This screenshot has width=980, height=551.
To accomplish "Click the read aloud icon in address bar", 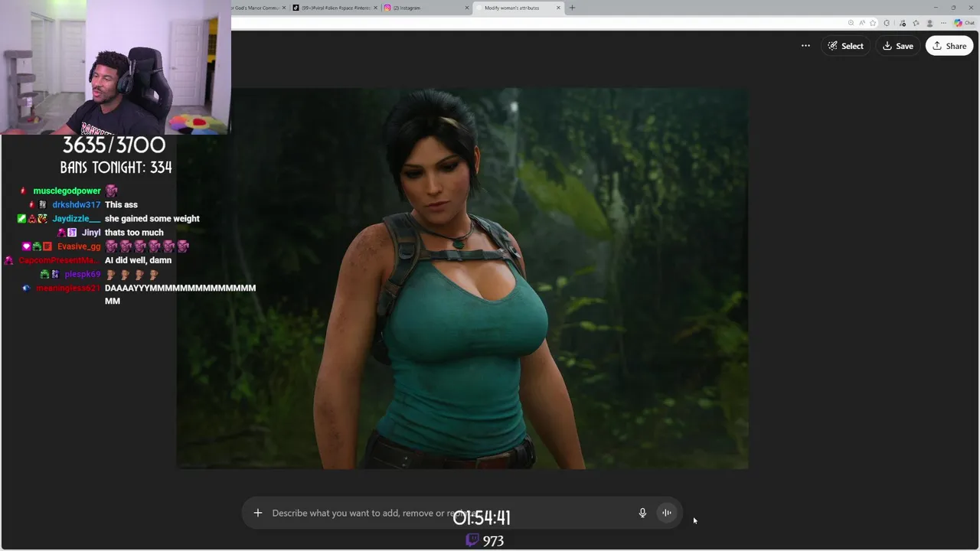I will (x=862, y=23).
